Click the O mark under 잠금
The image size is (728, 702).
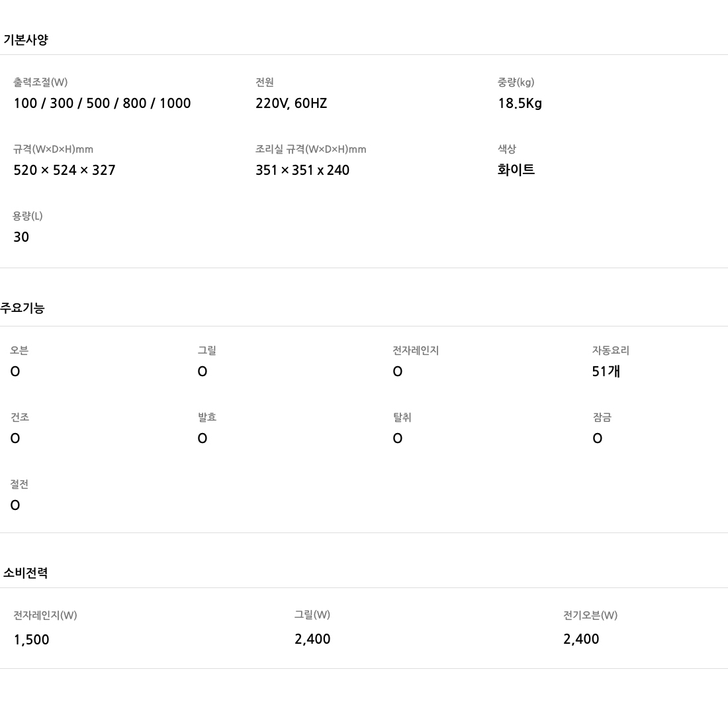click(x=598, y=438)
